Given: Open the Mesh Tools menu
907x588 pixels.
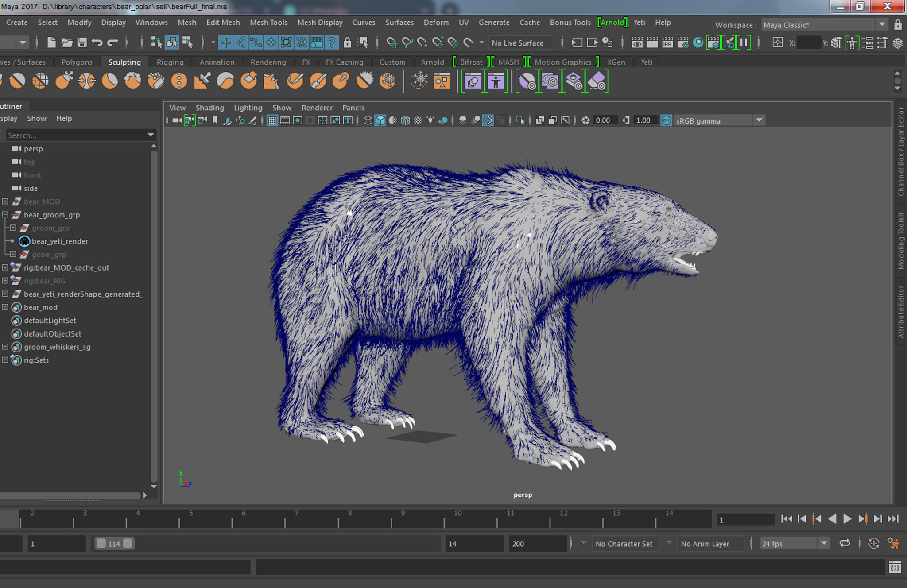Looking at the screenshot, I should [268, 23].
